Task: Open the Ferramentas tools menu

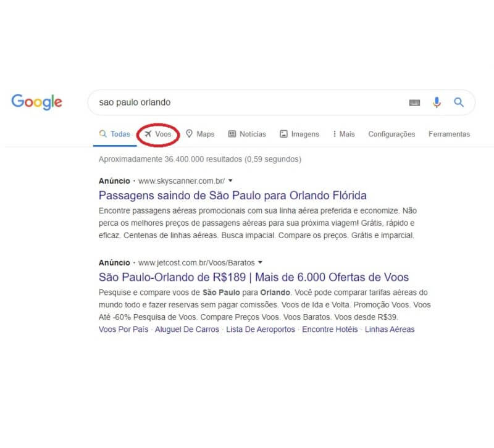Action: (x=449, y=134)
